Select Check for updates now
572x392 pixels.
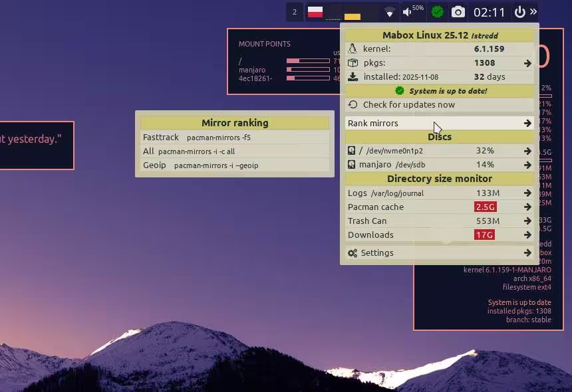pyautogui.click(x=409, y=105)
